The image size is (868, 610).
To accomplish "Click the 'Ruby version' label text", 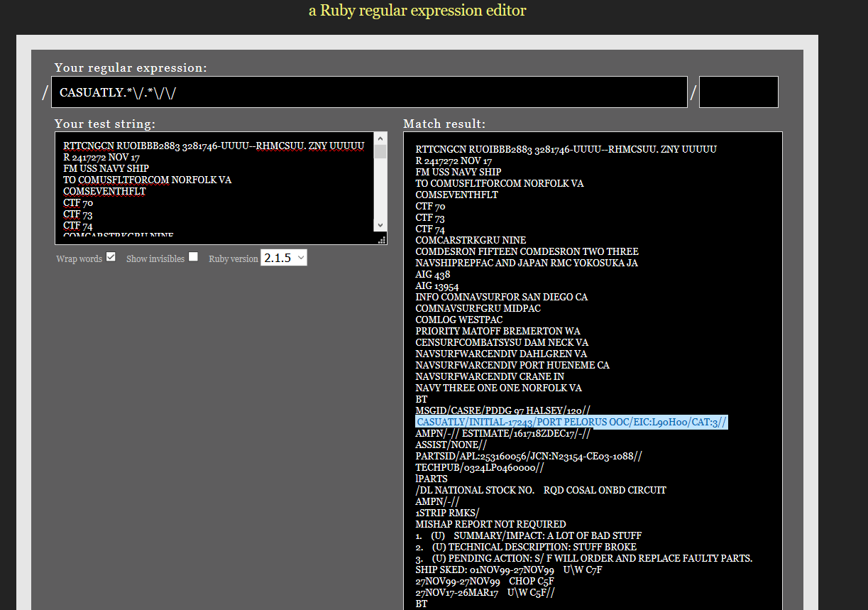I will [234, 258].
